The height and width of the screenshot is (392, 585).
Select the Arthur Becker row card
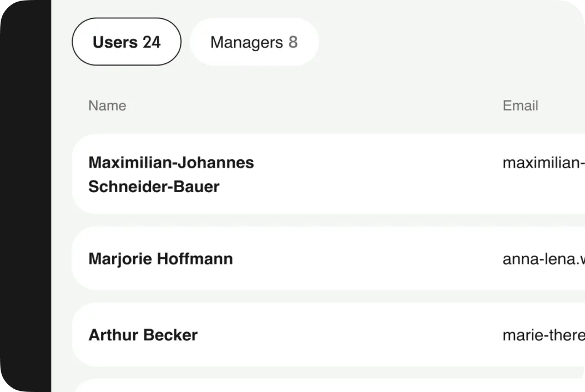[x=329, y=334]
